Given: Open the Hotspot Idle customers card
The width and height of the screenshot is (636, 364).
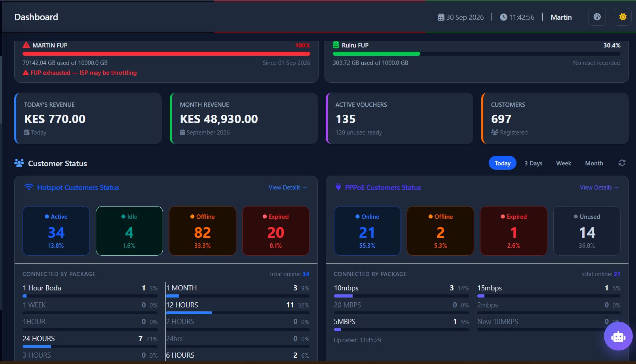Looking at the screenshot, I should 129,231.
